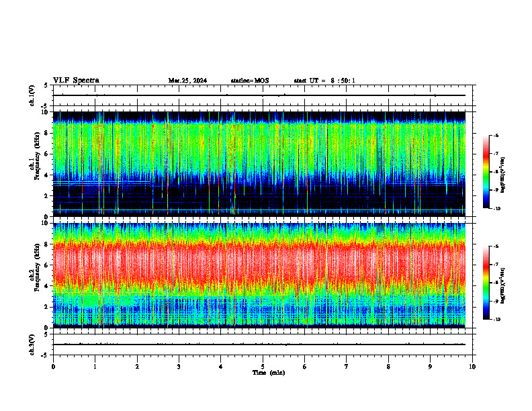Click the "VLF Spectra" title text
532x411 pixels.
(76, 81)
